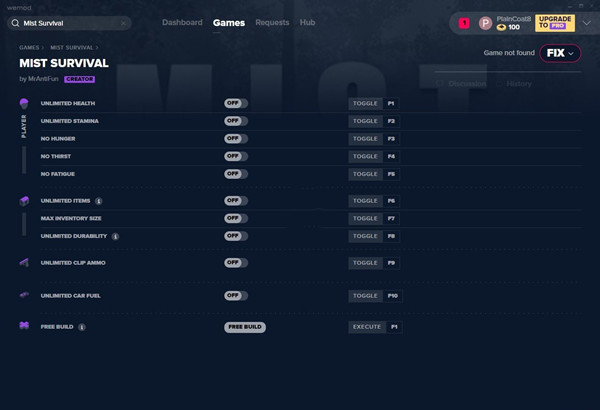600x410 pixels.
Task: Click the Game not found status text
Action: coord(509,53)
